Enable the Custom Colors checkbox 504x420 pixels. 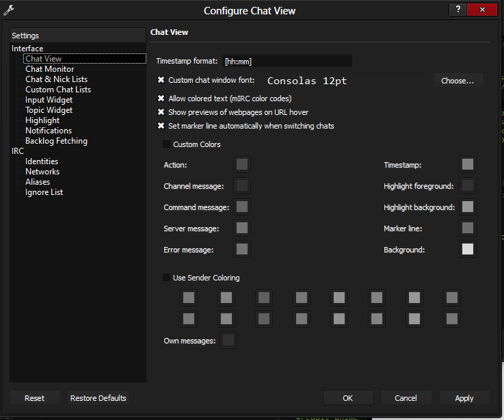[166, 144]
